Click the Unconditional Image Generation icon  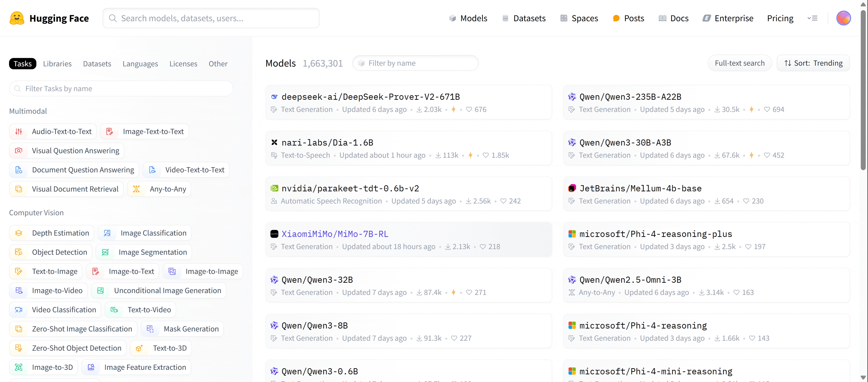pyautogui.click(x=100, y=291)
